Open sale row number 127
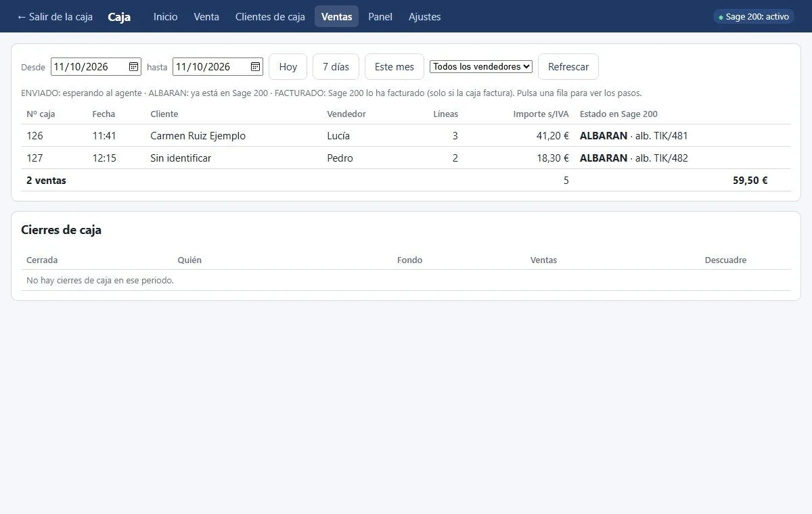The width and height of the screenshot is (812, 514). (406, 158)
